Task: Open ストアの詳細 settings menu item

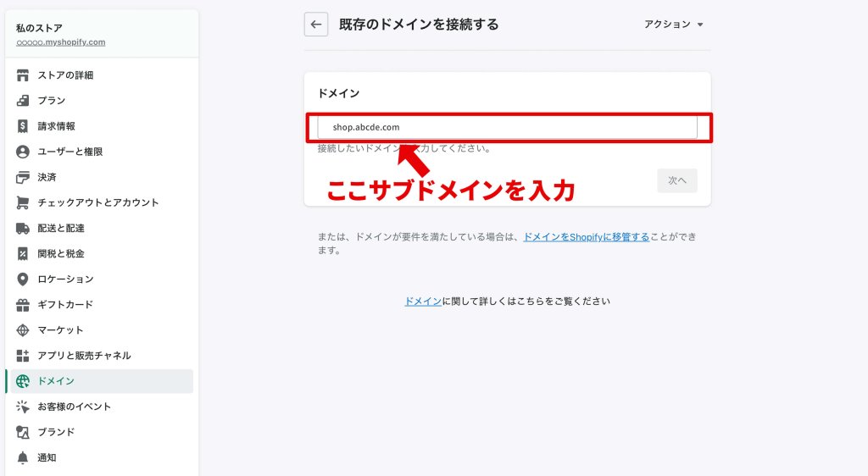Action: click(x=102, y=75)
